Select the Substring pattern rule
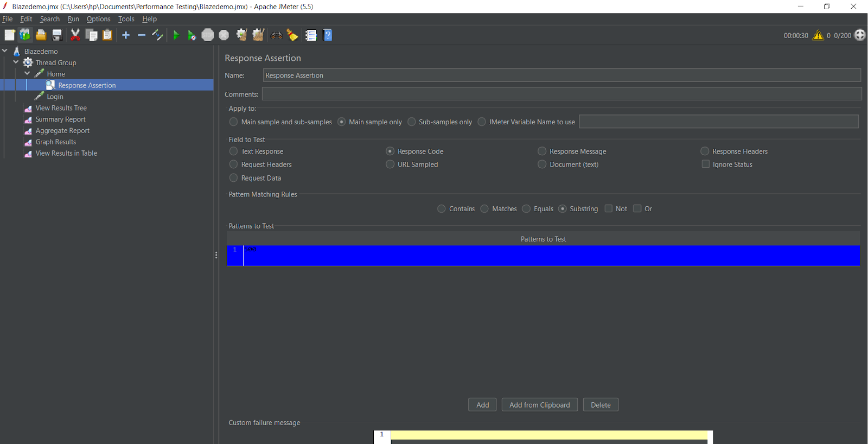This screenshot has width=868, height=444. pyautogui.click(x=563, y=209)
